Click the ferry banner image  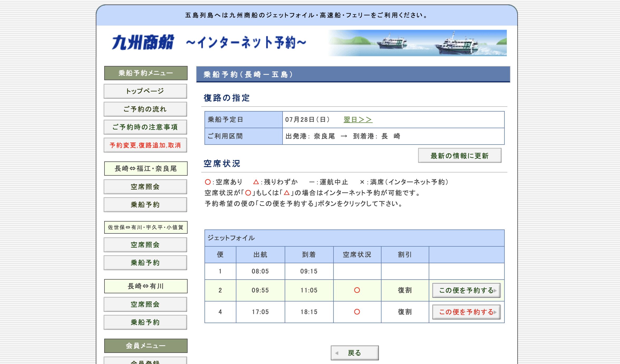417,43
